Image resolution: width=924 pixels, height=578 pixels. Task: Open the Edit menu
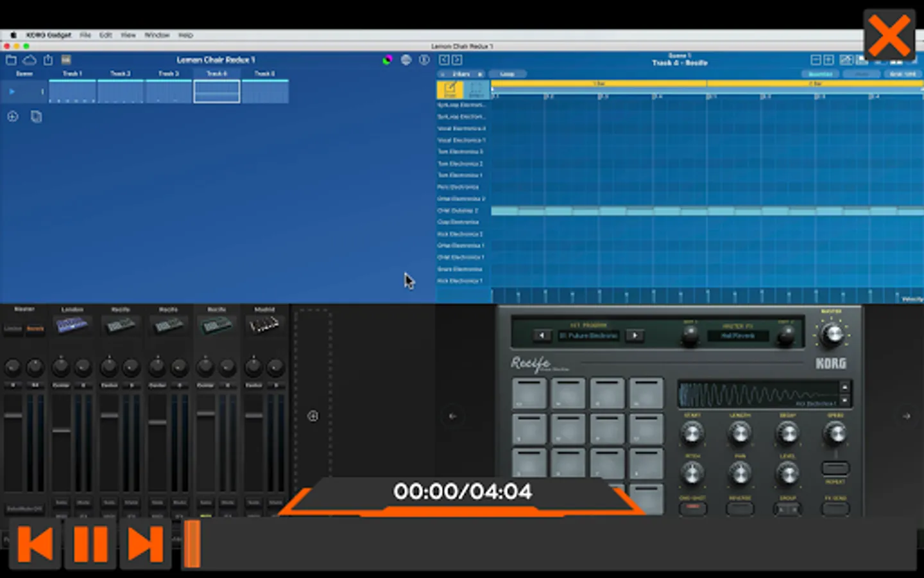pyautogui.click(x=106, y=35)
